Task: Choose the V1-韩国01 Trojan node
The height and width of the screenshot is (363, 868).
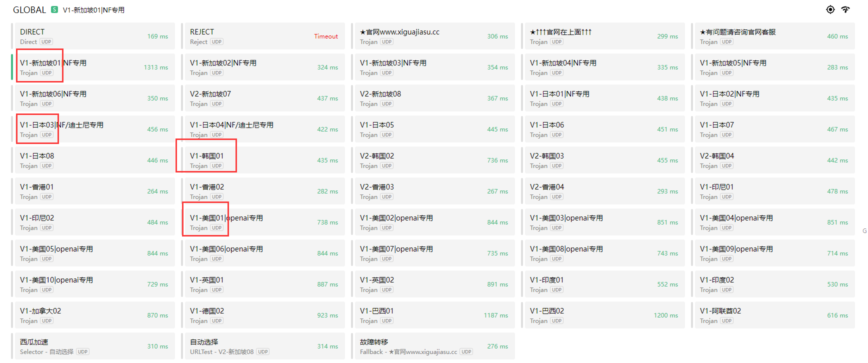Action: coord(262,160)
